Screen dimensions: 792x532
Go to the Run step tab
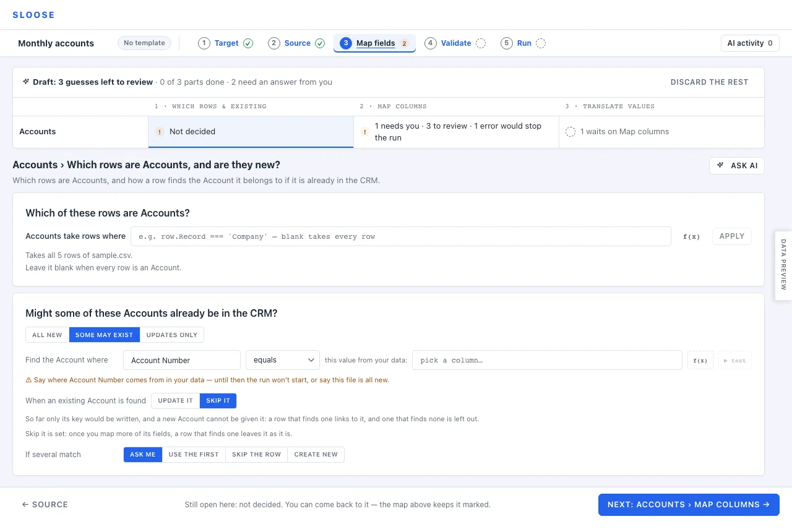[x=523, y=43]
